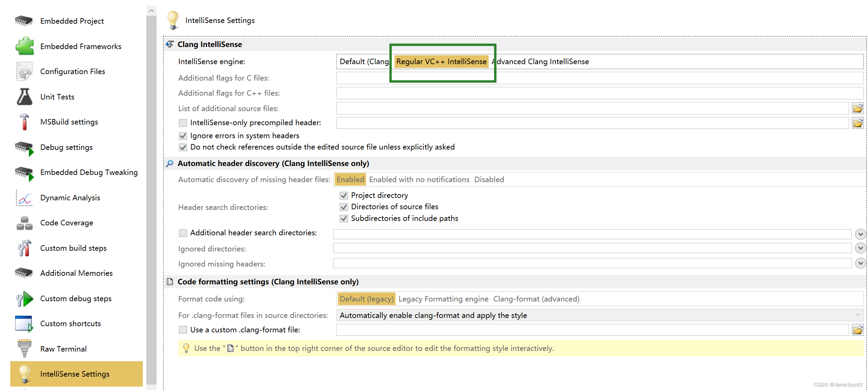Screen dimensions: 868x390
Task: Enable IntelliSense-only precompiled header checkbox
Action: click(x=183, y=123)
